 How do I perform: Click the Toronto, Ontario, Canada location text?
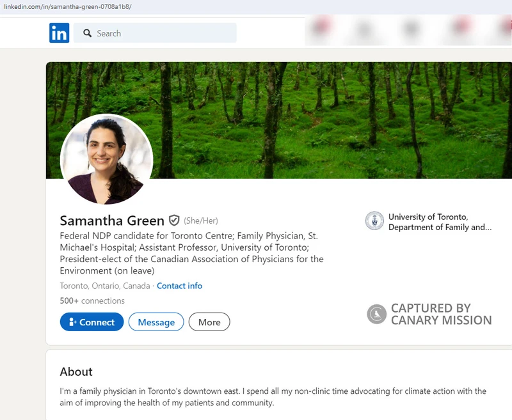click(105, 286)
